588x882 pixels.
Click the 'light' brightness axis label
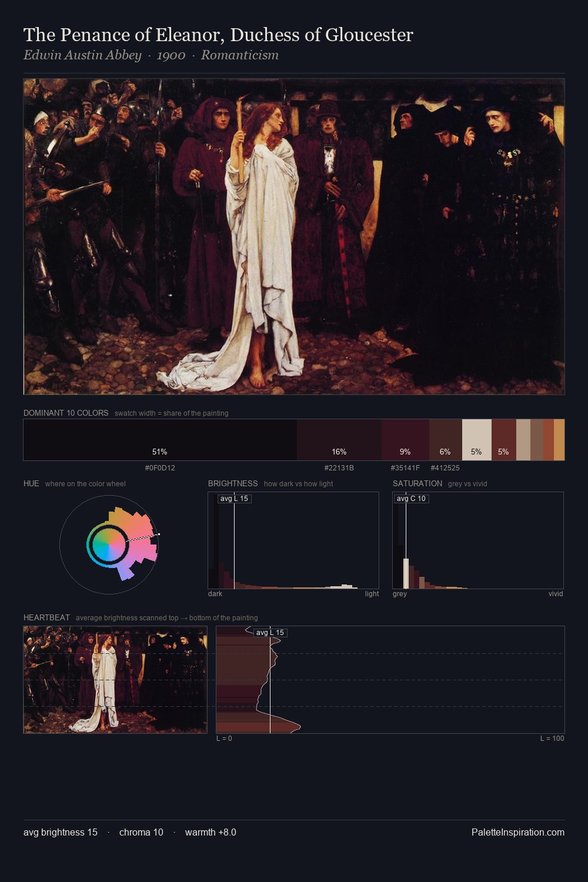pyautogui.click(x=372, y=594)
